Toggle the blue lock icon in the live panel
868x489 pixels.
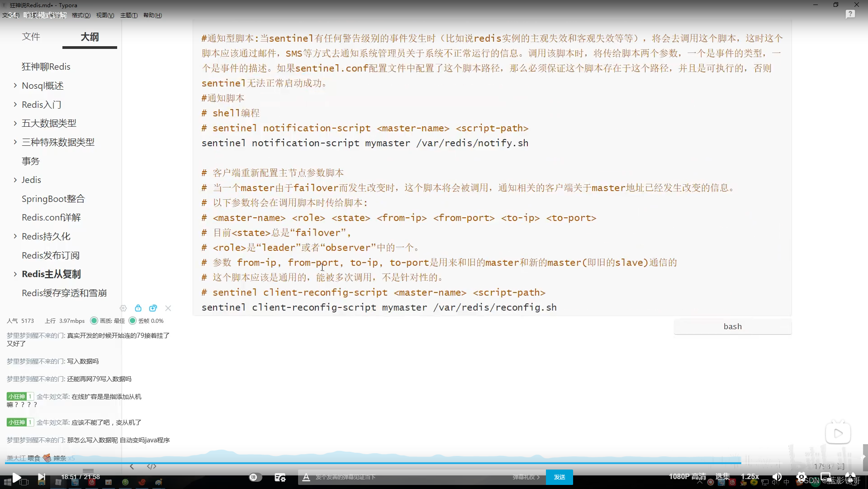[138, 308]
